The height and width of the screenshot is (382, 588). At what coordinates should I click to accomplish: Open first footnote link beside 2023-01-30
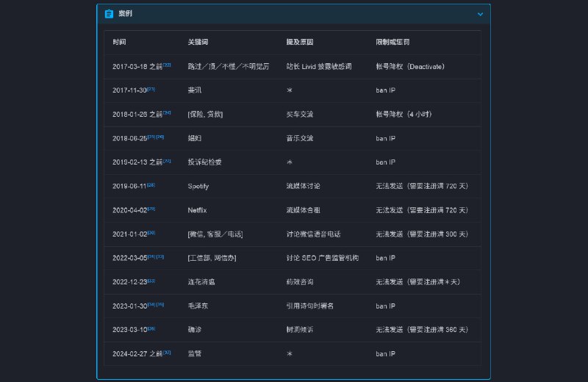point(151,304)
